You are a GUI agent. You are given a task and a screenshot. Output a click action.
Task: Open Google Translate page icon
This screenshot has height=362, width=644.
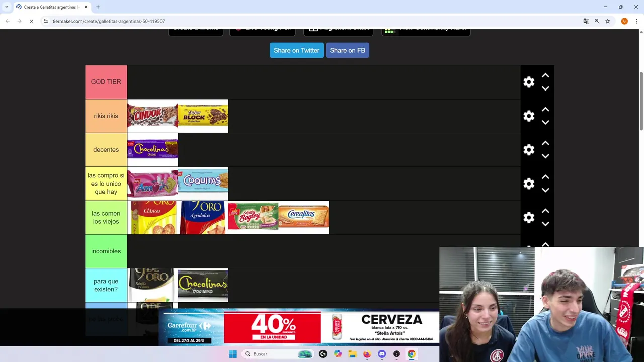[586, 21]
